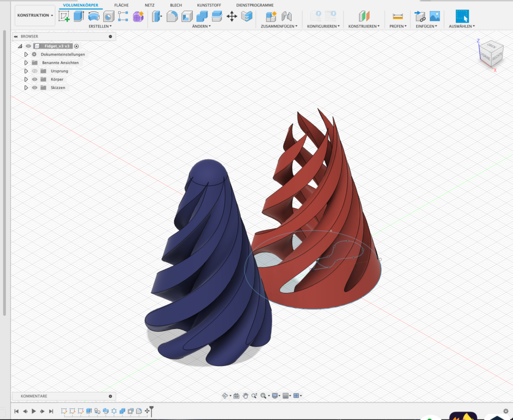Expand the Benannte Ansichten folder

[x=26, y=63]
